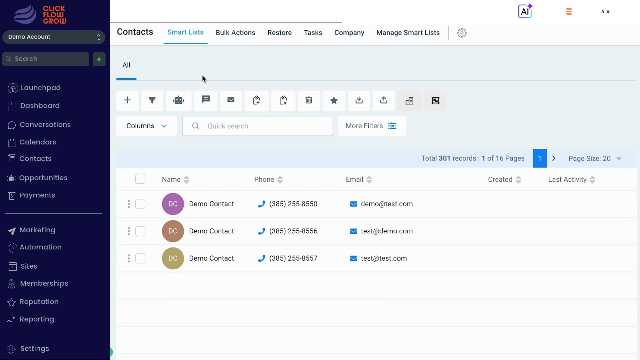This screenshot has width=640, height=360.
Task: Expand the Columns dropdown
Action: coord(147,126)
